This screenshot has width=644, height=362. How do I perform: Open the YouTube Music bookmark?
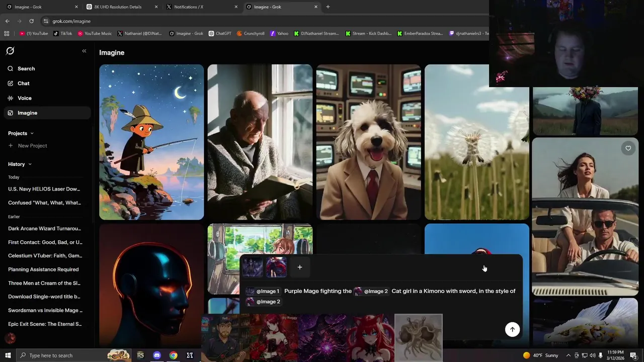click(x=95, y=34)
